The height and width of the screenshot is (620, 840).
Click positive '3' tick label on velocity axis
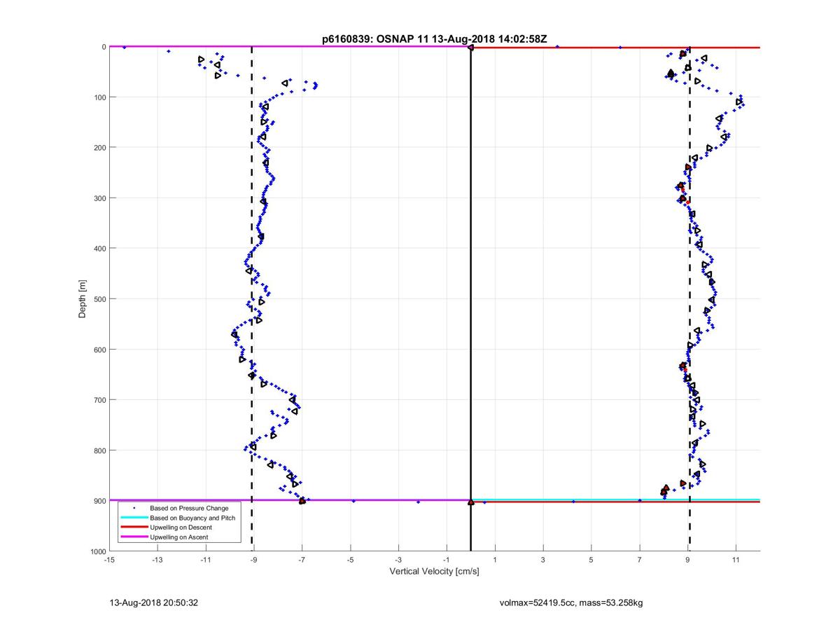[x=543, y=560]
